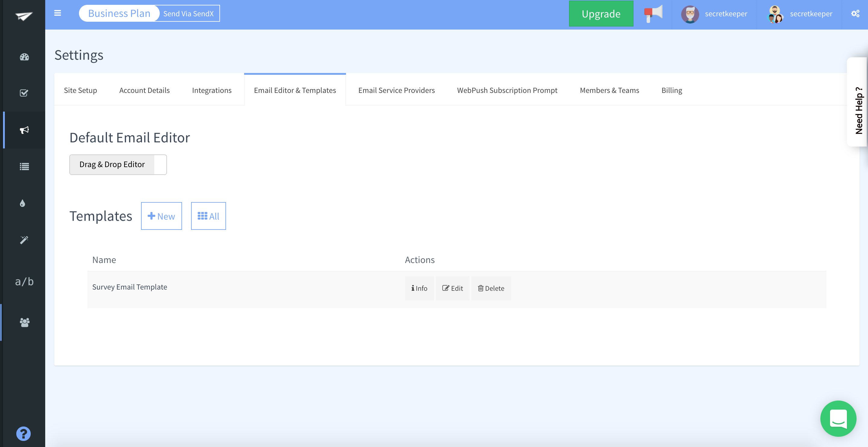Open the dashboard gauge icon in sidebar
The width and height of the screenshot is (868, 447).
coord(24,57)
